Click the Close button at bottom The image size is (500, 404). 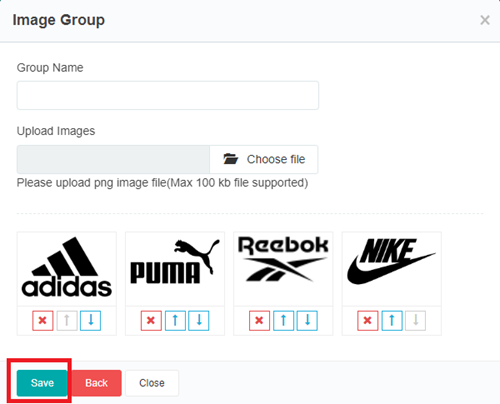(x=152, y=383)
